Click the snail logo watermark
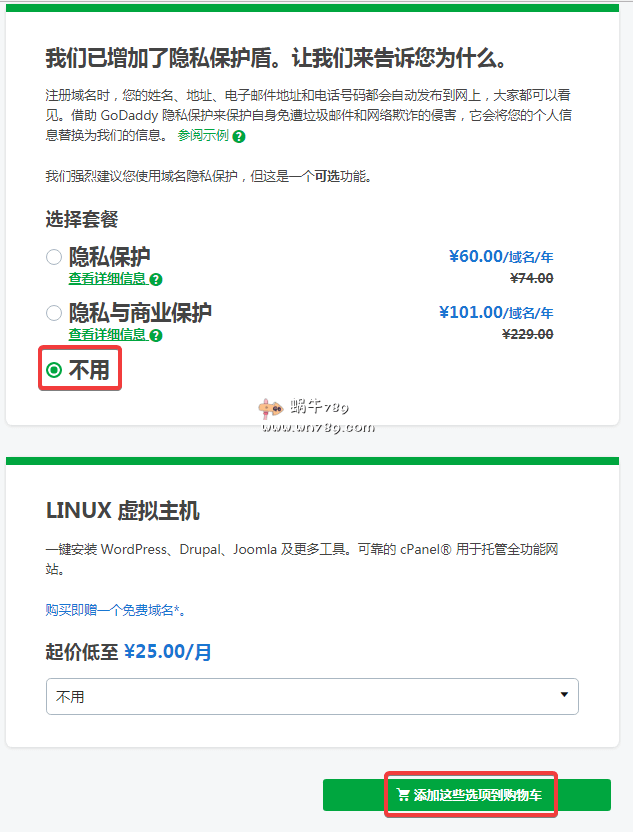This screenshot has height=832, width=633. tap(270, 408)
